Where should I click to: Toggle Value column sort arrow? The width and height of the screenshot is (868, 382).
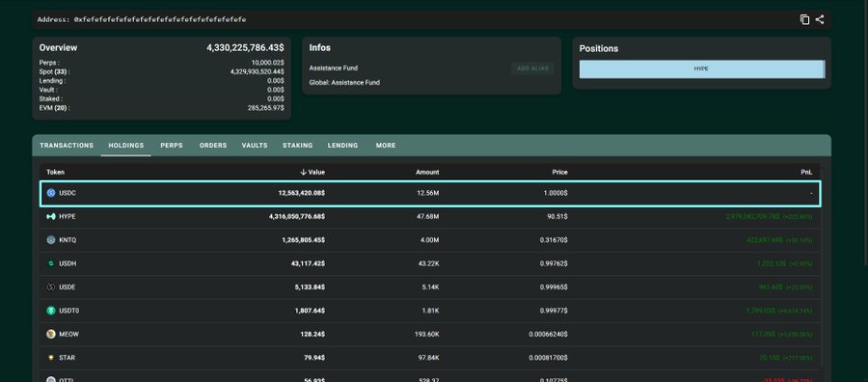click(304, 172)
